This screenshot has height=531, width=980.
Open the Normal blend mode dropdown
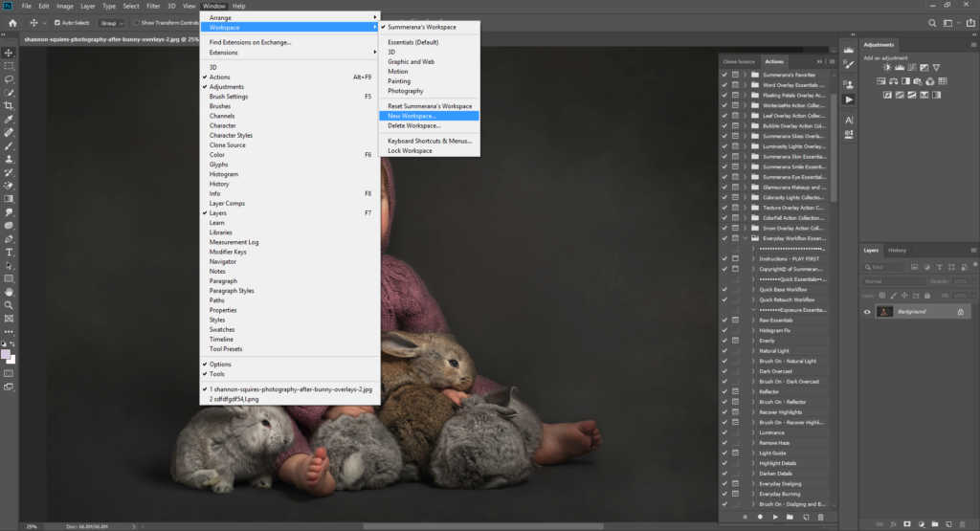click(x=893, y=281)
